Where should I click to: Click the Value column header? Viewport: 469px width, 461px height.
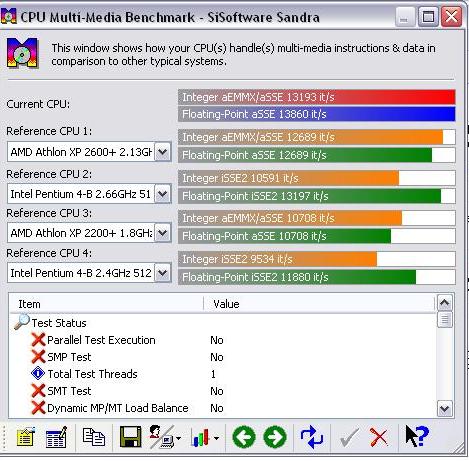click(319, 304)
